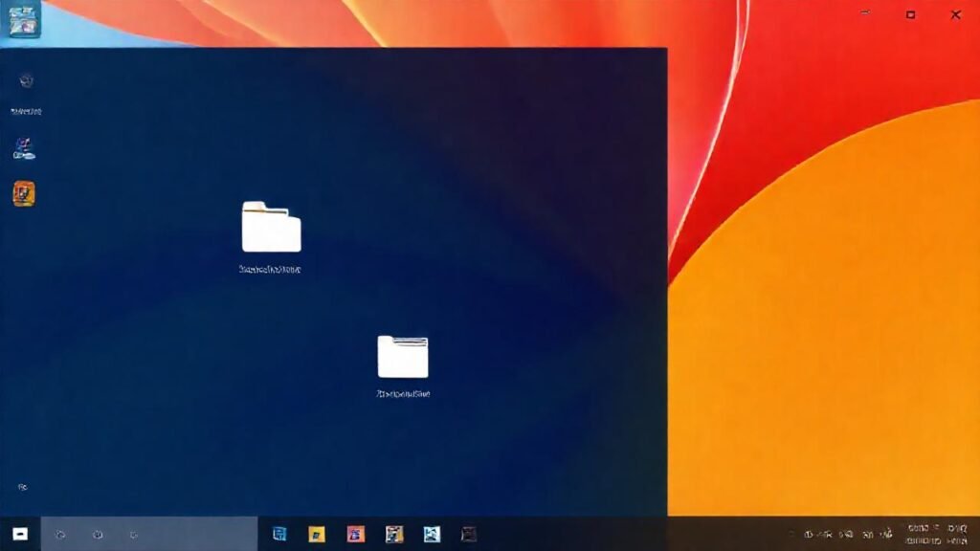Click the round middle icon in the taskbar search strip

(98, 535)
